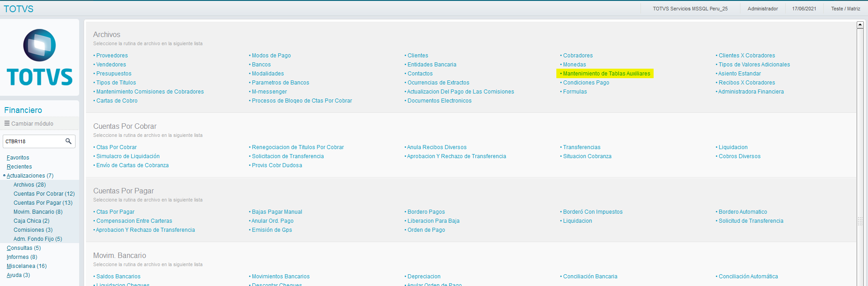This screenshot has height=286, width=868.
Task: Open Parametros de Bancos
Action: [280, 83]
